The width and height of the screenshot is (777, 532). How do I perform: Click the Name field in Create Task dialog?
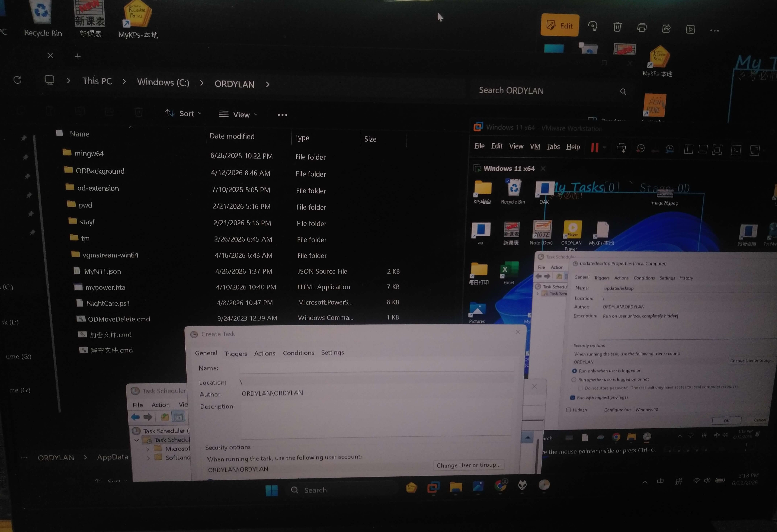pos(376,368)
